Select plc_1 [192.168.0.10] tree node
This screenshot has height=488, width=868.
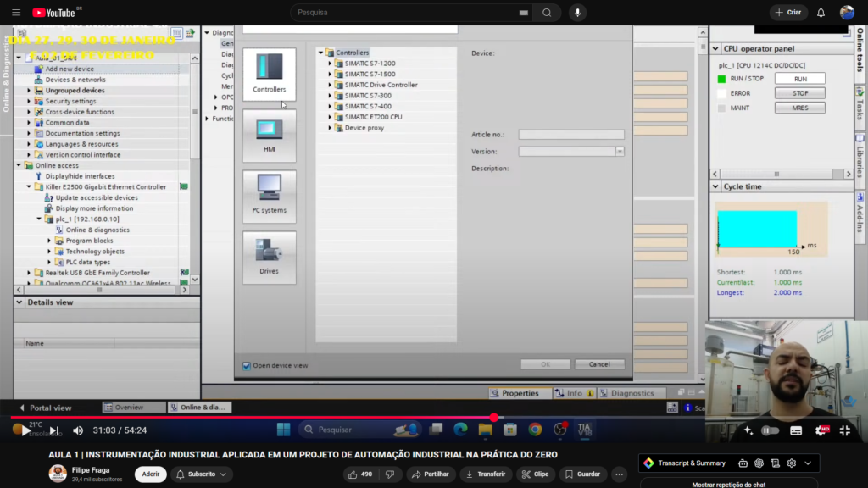(87, 219)
